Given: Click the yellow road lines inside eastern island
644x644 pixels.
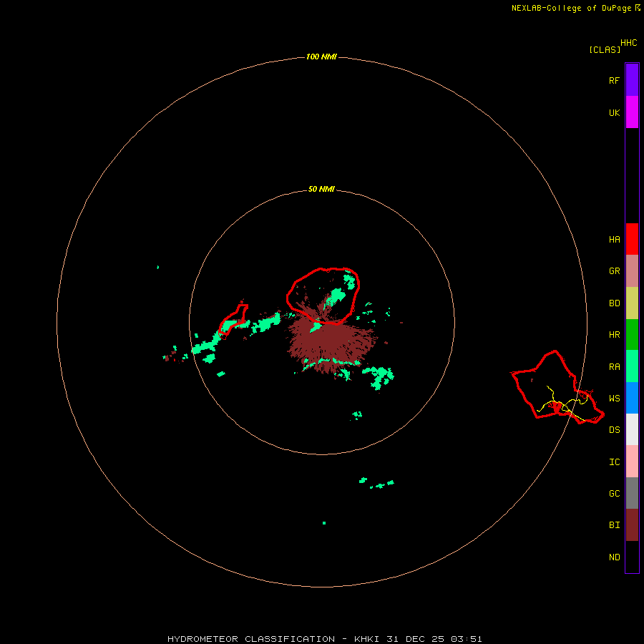Looking at the screenshot, I should tap(564, 404).
